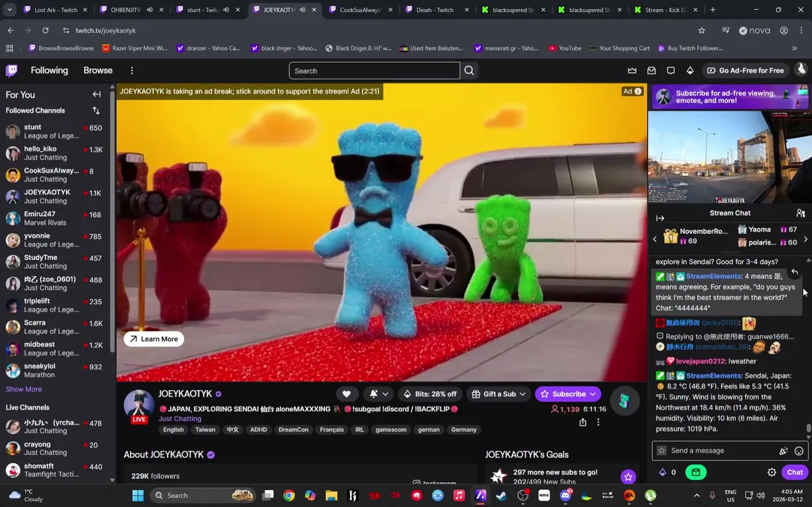The height and width of the screenshot is (507, 812).
Task: Toggle the taskbar microphone icon
Action: [x=712, y=496]
